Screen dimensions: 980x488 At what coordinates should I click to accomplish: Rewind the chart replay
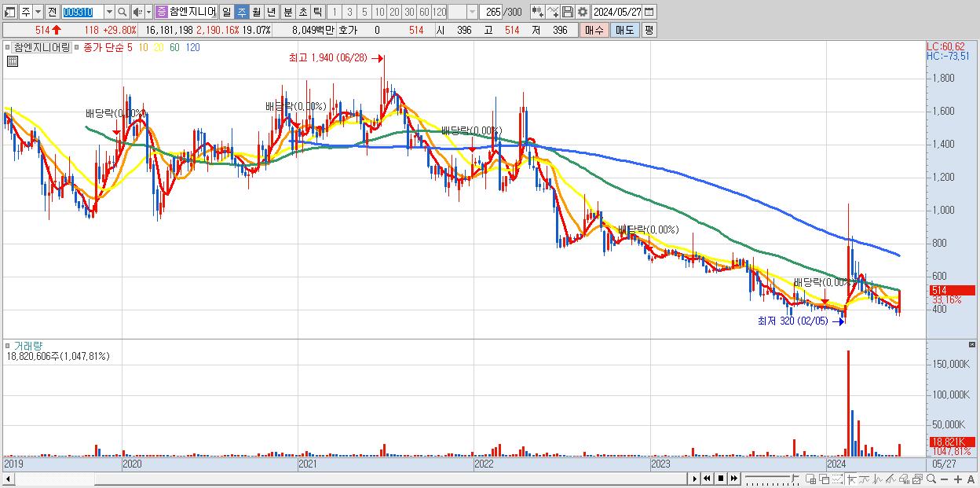tap(707, 479)
